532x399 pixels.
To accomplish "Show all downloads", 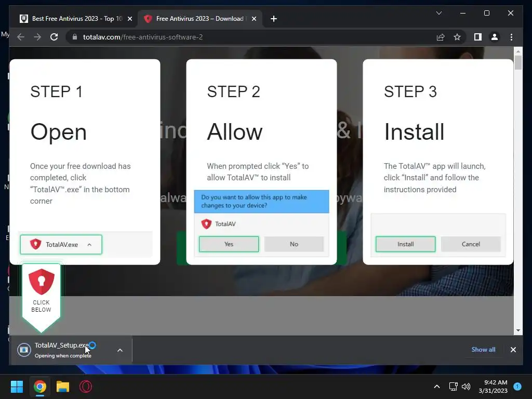I will (483, 350).
